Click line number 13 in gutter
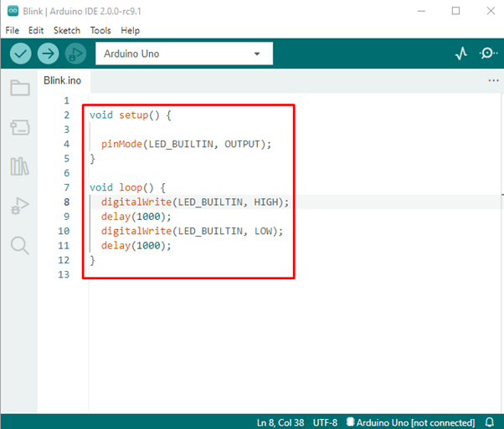 coord(64,274)
